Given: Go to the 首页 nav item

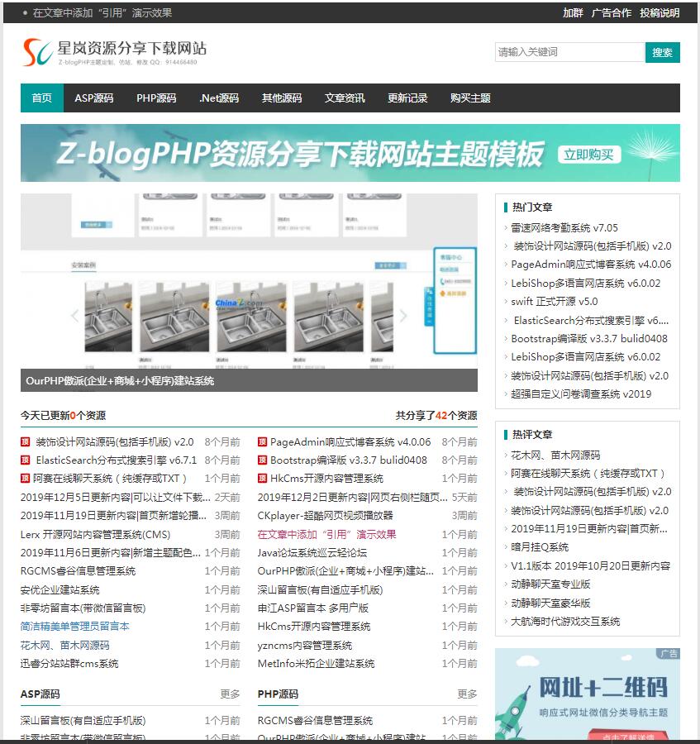Looking at the screenshot, I should coord(41,98).
